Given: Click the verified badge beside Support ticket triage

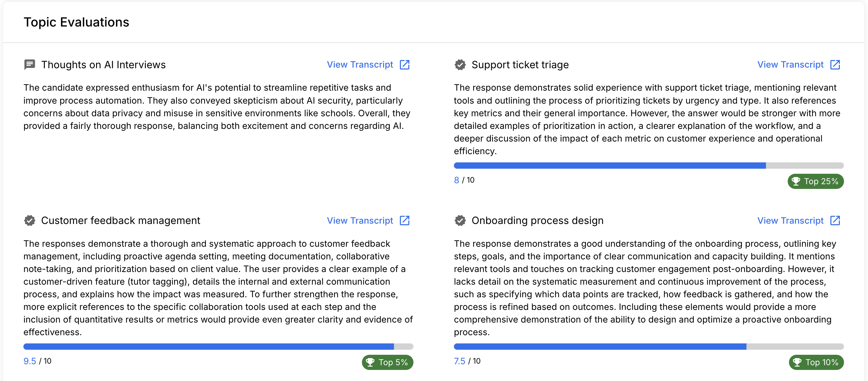Looking at the screenshot, I should (x=460, y=64).
